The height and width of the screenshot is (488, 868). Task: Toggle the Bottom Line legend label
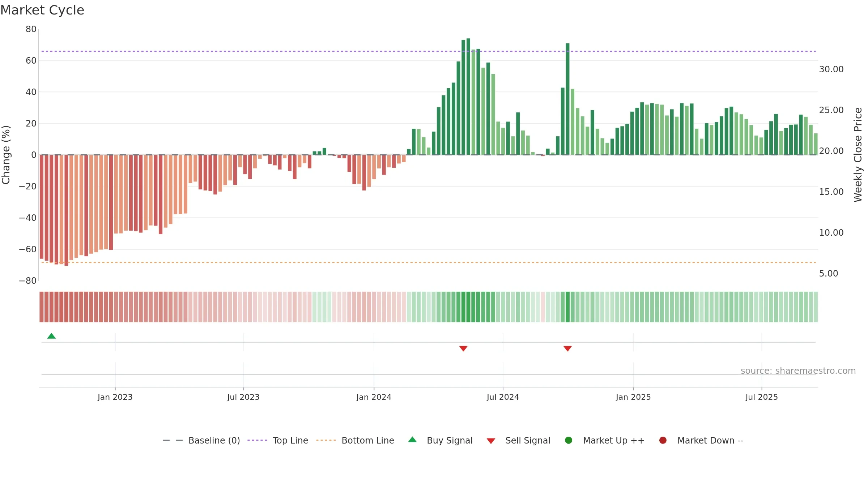coord(368,440)
